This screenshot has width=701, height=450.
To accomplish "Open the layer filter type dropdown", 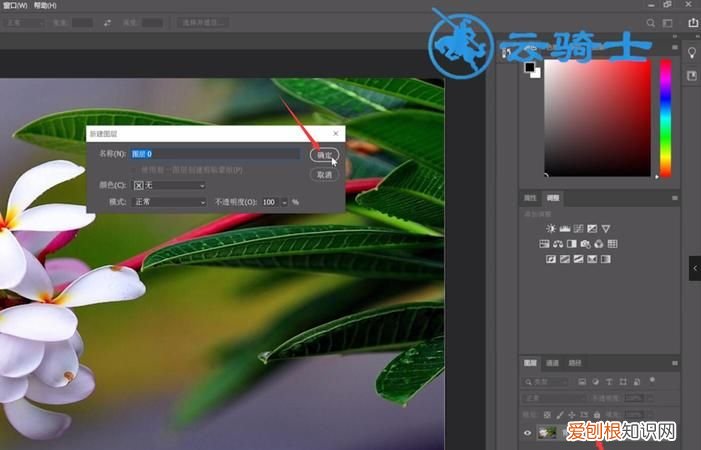I will [545, 382].
